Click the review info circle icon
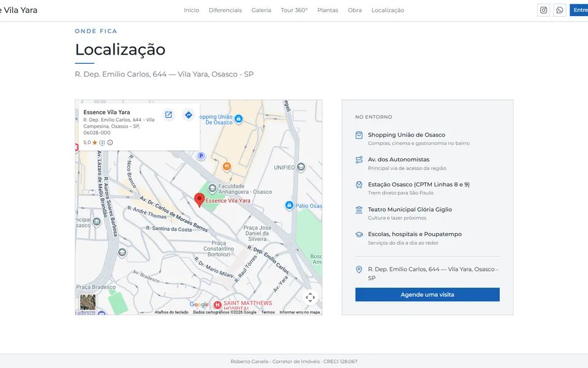The height and width of the screenshot is (368, 588). pyautogui.click(x=110, y=142)
